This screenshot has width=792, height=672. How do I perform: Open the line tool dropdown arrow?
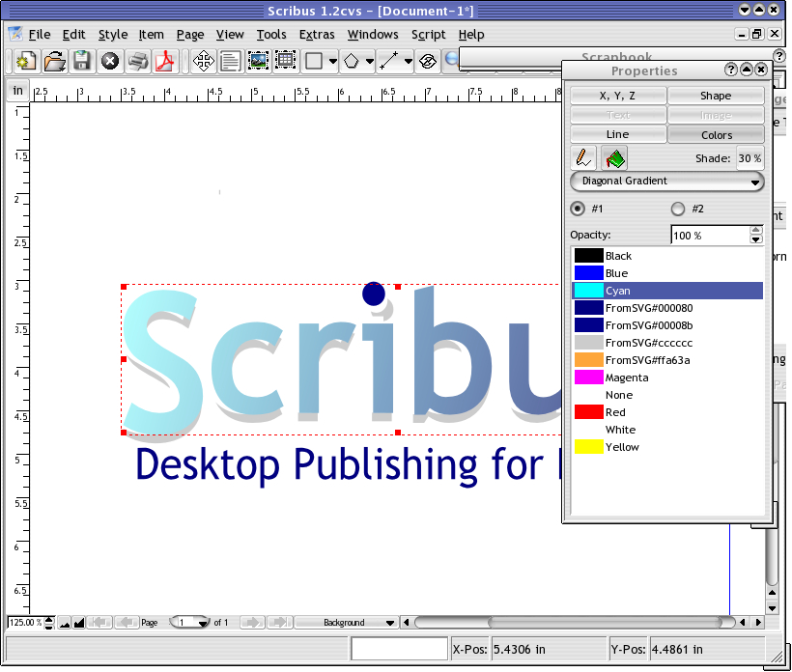pyautogui.click(x=409, y=61)
